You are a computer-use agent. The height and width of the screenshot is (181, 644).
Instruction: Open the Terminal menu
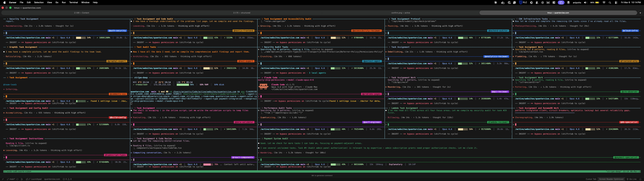coord(73,3)
